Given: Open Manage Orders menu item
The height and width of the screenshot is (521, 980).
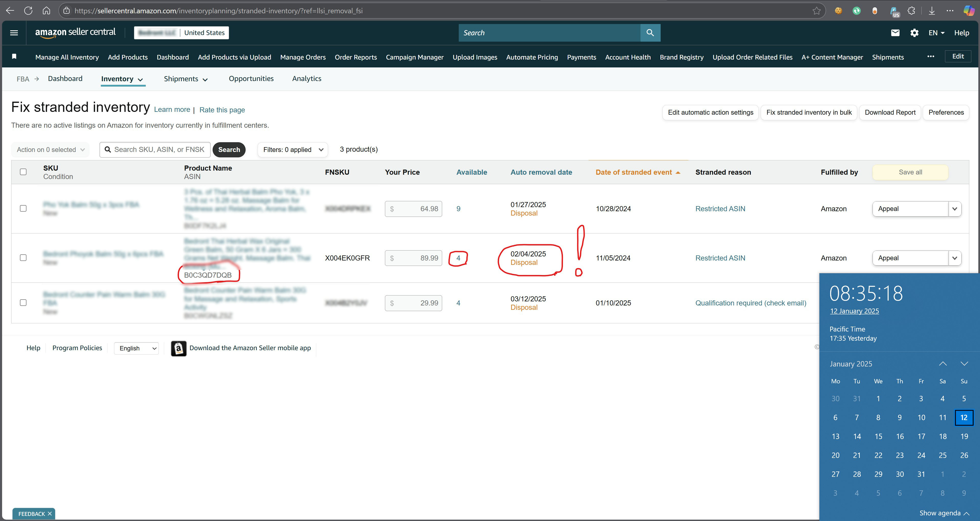Looking at the screenshot, I should pyautogui.click(x=303, y=57).
